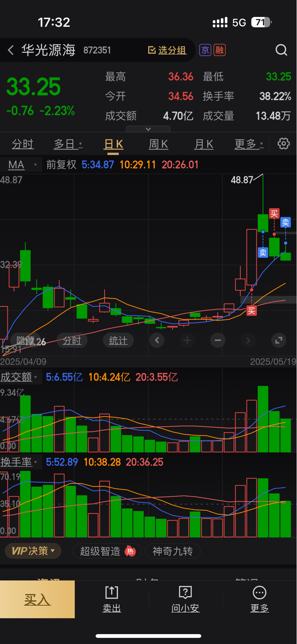
Task: Select the 周K tab
Action: pyautogui.click(x=158, y=144)
